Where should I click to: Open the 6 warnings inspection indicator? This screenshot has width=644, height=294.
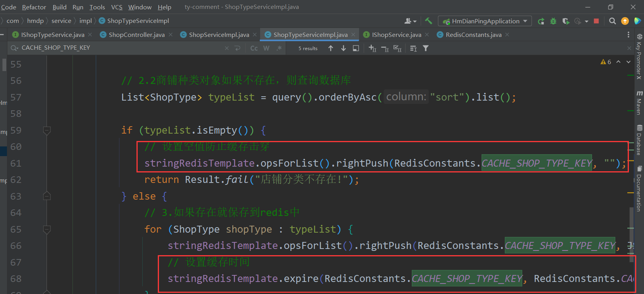pos(606,62)
